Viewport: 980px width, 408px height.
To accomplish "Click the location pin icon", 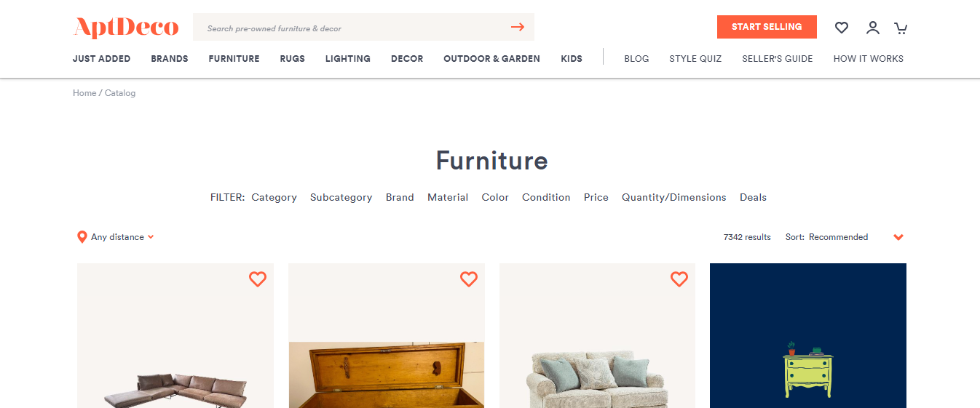I will click(x=82, y=237).
